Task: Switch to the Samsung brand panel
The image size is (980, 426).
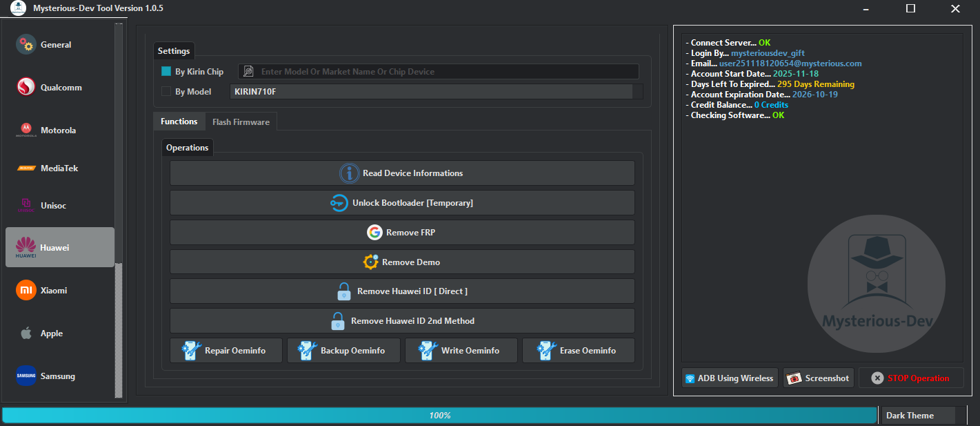Action: point(59,376)
